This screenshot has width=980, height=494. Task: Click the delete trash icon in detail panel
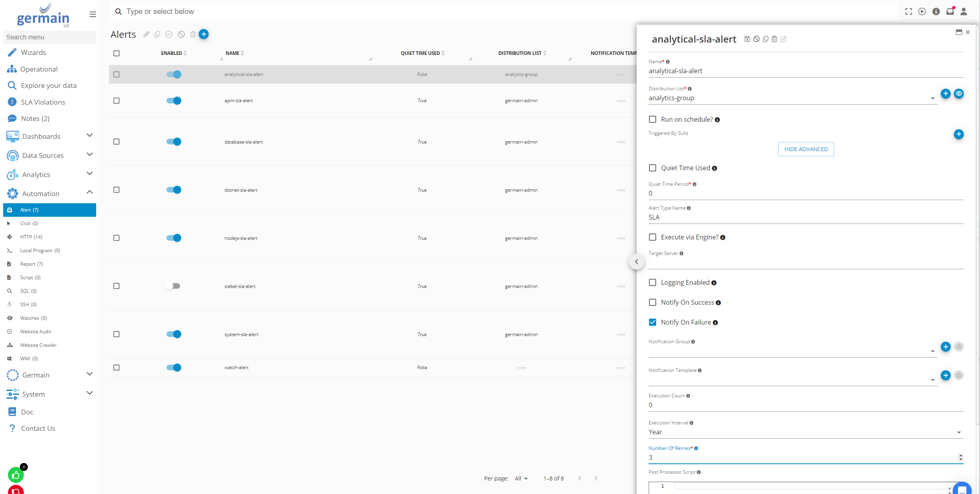(774, 39)
